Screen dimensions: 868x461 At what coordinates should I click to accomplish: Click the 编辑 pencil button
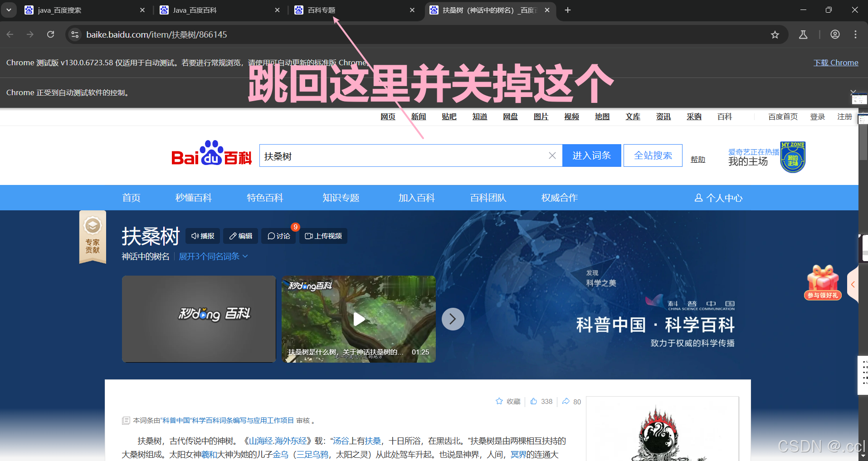241,236
